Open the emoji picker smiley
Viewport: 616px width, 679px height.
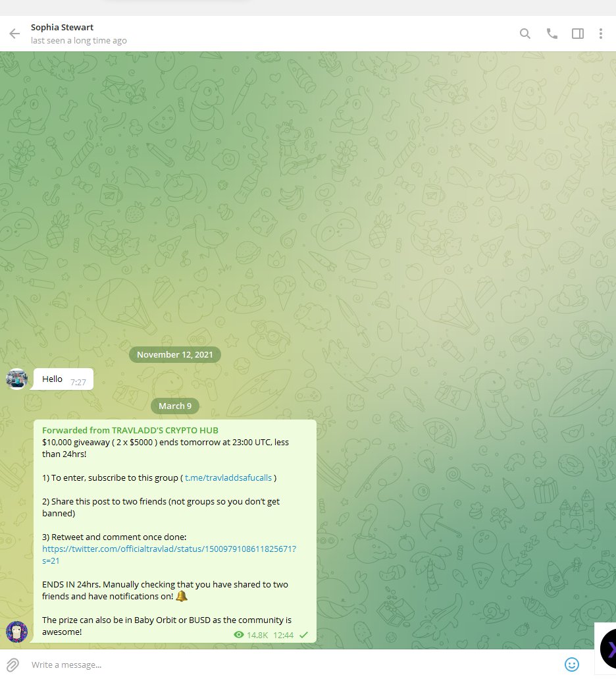(x=571, y=665)
